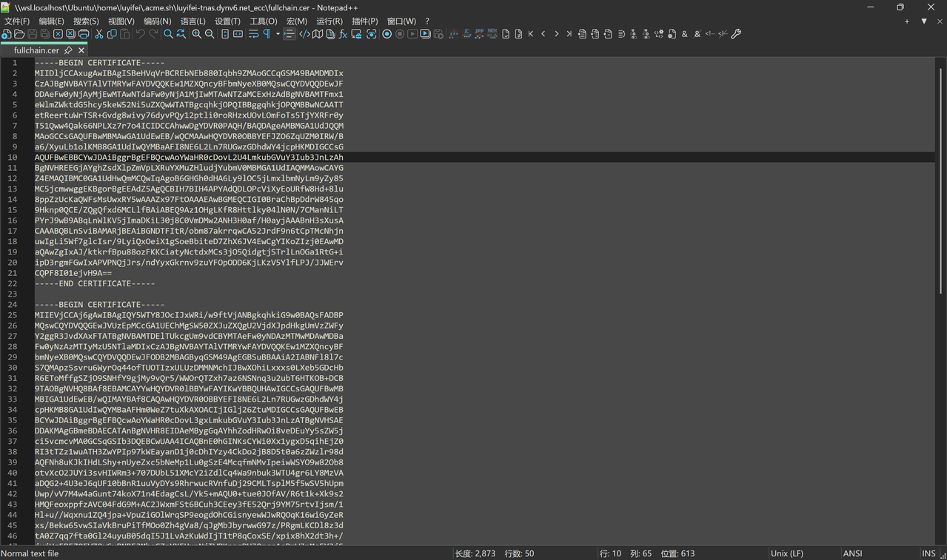Click line number 10 in margin

(13, 158)
